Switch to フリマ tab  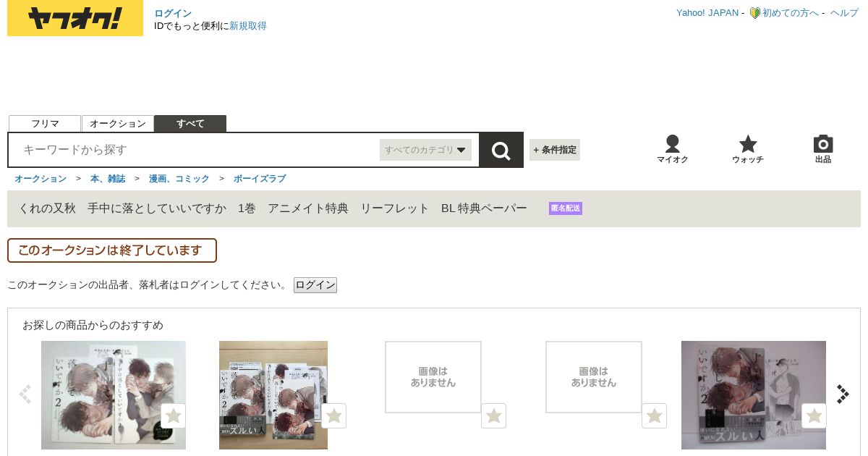point(45,124)
